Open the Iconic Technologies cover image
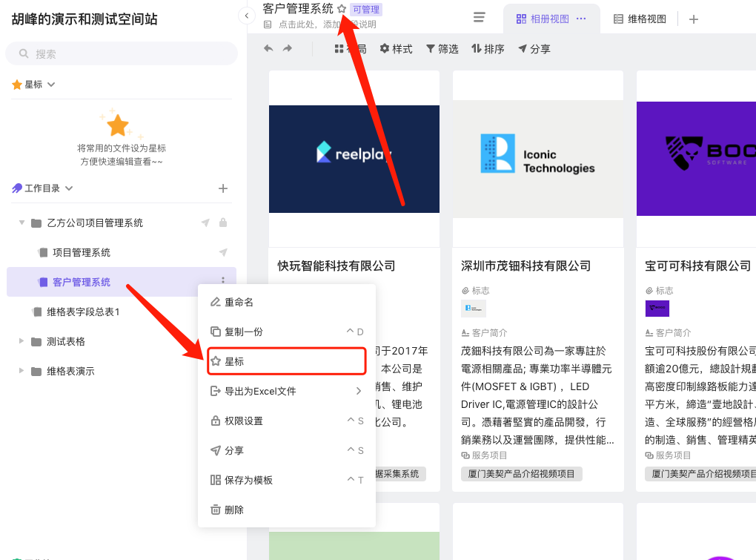Image resolution: width=756 pixels, height=560 pixels. 537,159
